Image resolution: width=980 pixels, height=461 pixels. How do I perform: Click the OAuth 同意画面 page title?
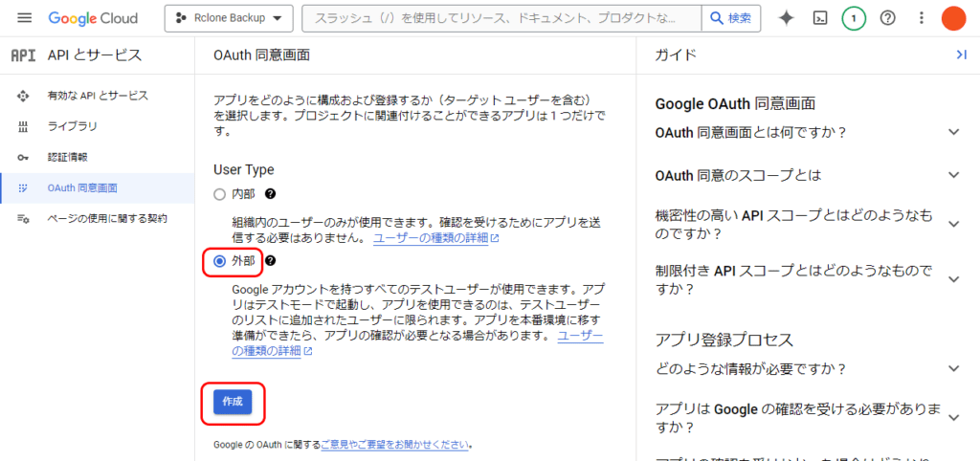tap(261, 55)
